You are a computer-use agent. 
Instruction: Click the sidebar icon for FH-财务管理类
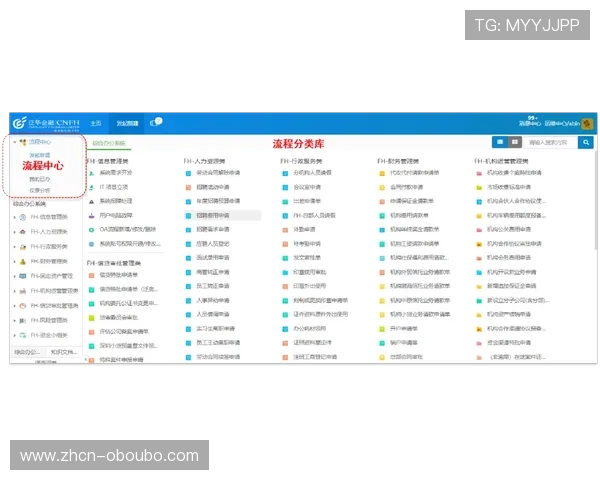(x=23, y=262)
